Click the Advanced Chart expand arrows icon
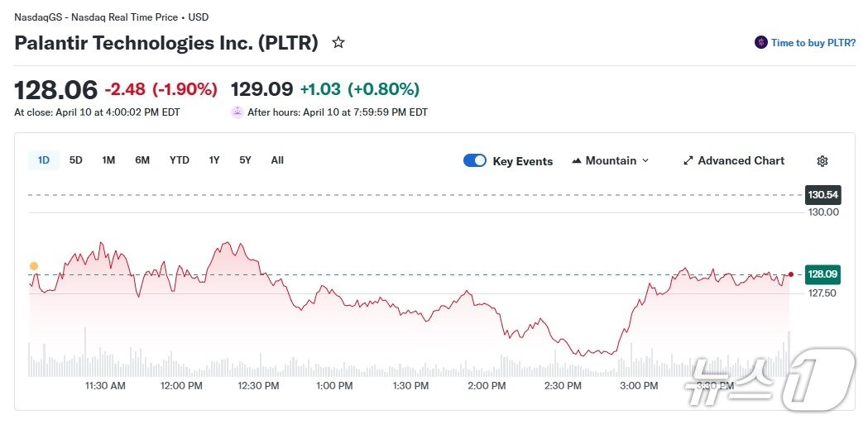The image size is (868, 424). [688, 161]
